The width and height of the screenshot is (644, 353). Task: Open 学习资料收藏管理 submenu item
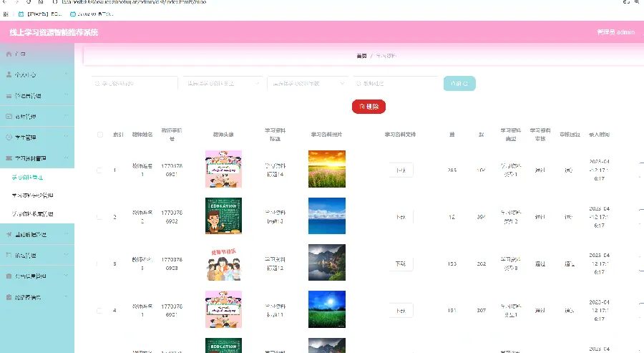pos(32,213)
